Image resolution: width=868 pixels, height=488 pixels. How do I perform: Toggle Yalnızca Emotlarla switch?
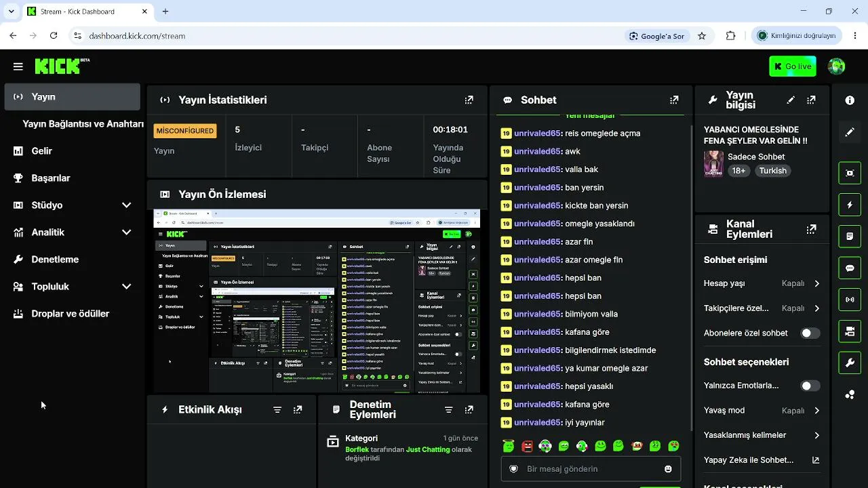(x=810, y=386)
